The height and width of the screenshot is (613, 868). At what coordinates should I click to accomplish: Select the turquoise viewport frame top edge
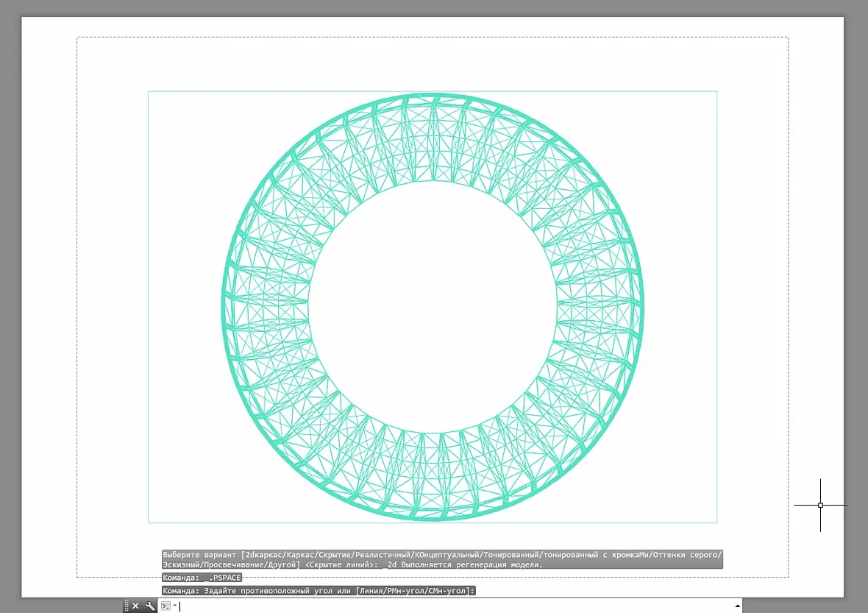[x=433, y=91]
